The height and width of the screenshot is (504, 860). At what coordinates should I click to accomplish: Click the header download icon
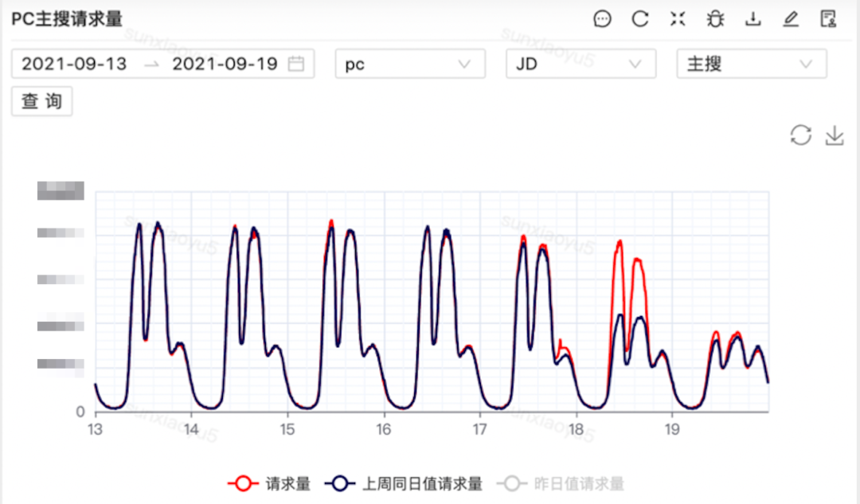point(753,19)
